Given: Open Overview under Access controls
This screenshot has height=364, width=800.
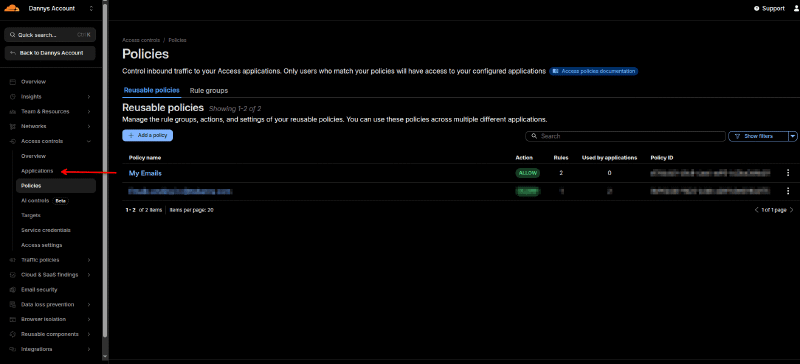Looking at the screenshot, I should click(x=33, y=156).
